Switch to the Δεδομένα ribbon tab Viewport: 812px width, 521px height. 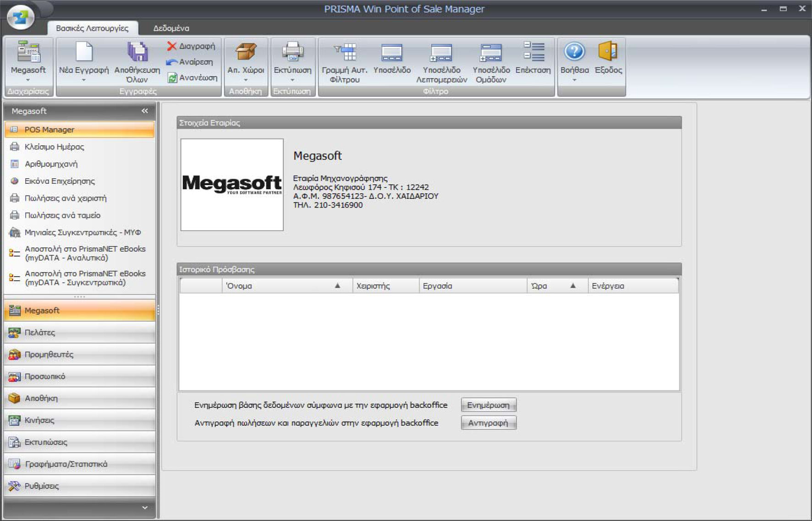click(171, 28)
